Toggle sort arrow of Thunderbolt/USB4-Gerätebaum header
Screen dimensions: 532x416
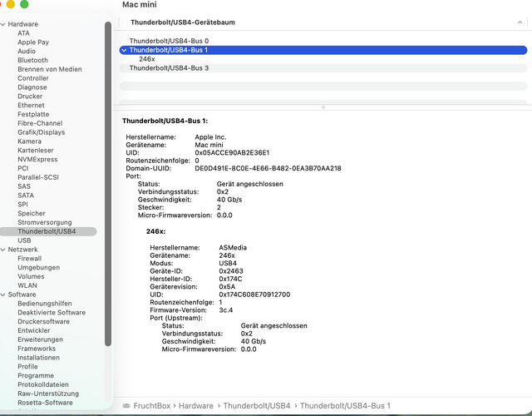520,22
